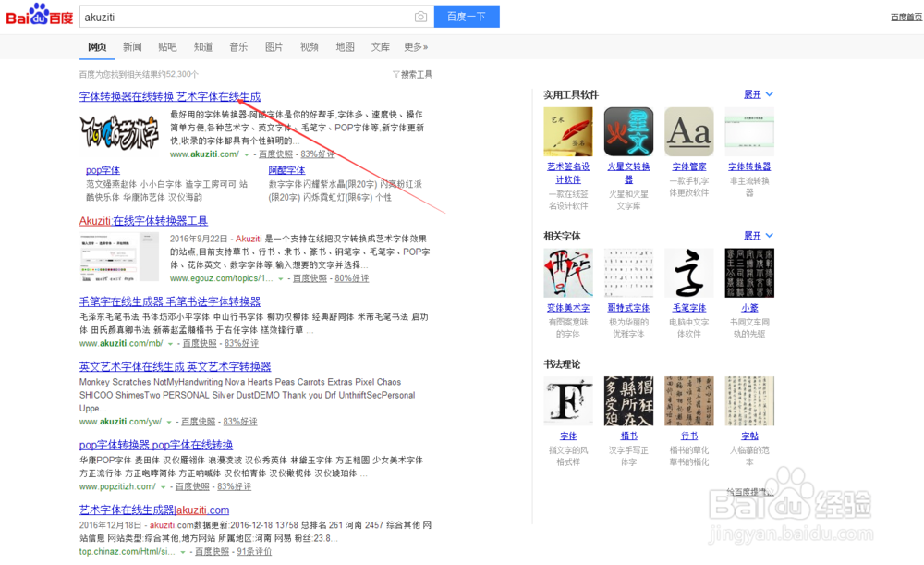Click the 哥特式字体 image

pyautogui.click(x=628, y=273)
